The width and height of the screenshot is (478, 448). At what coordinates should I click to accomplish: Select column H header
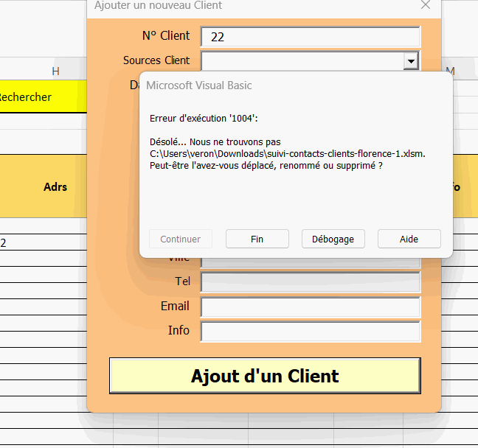point(55,71)
